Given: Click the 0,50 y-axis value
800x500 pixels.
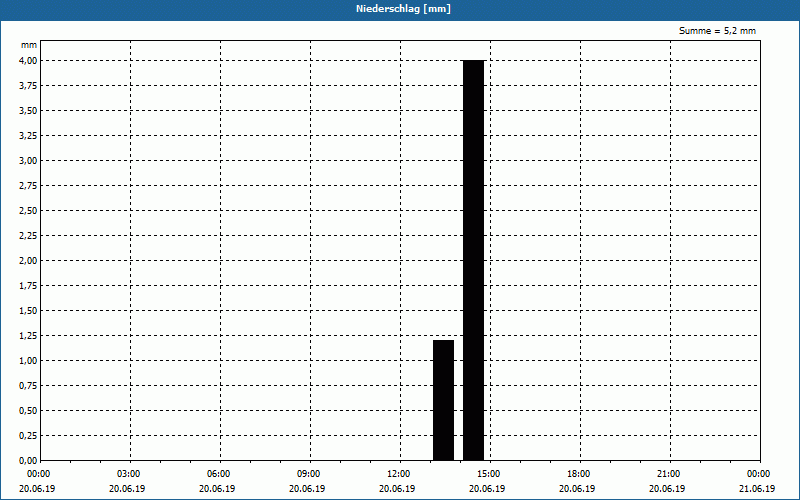Looking at the screenshot, I should coord(28,411).
